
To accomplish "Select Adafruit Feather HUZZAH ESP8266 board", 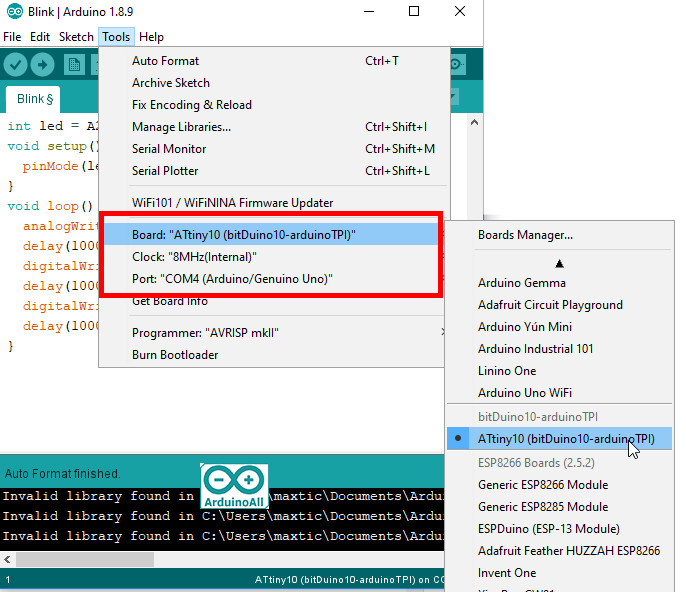I will [x=559, y=550].
